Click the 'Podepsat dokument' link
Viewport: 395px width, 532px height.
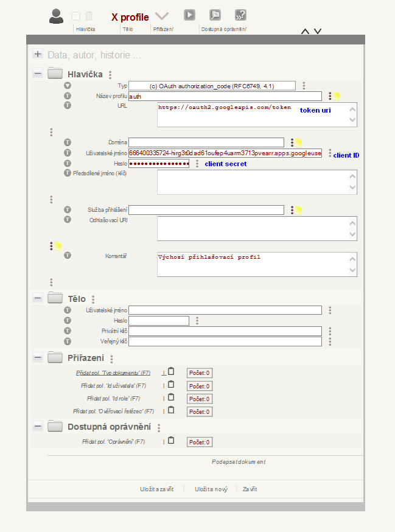238,462
